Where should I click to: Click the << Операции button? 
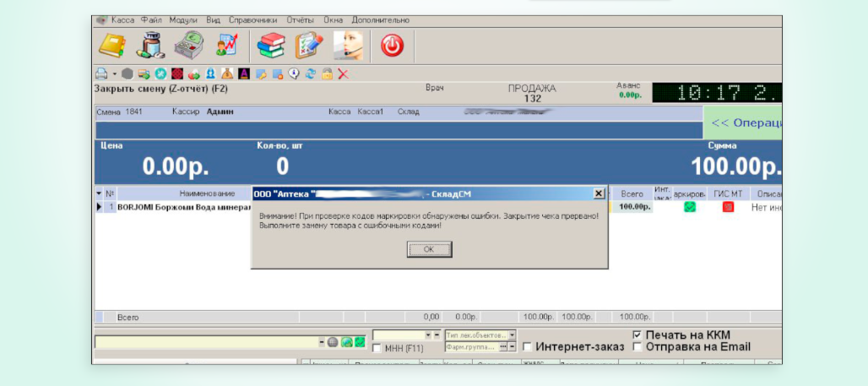click(744, 122)
